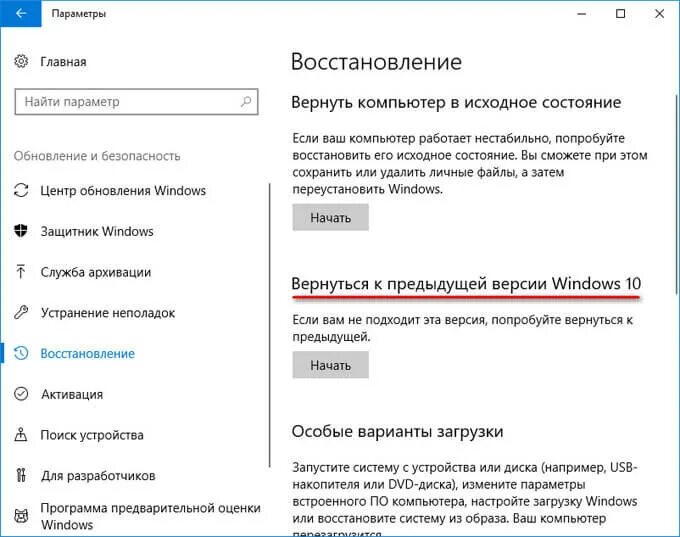Viewport: 680px width, 537px height.
Task: Click the right-hand vertical scrollbar
Action: point(677,194)
